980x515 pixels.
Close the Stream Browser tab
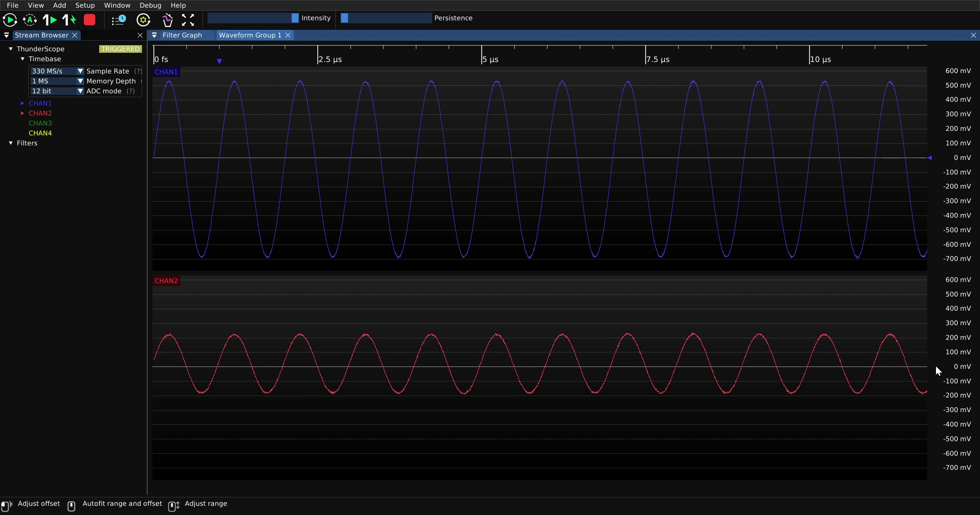(75, 35)
